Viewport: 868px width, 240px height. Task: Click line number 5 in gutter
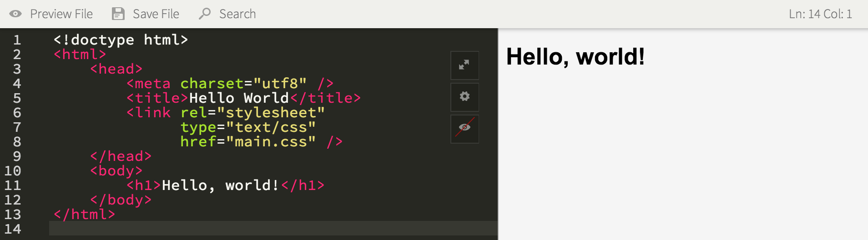(17, 98)
